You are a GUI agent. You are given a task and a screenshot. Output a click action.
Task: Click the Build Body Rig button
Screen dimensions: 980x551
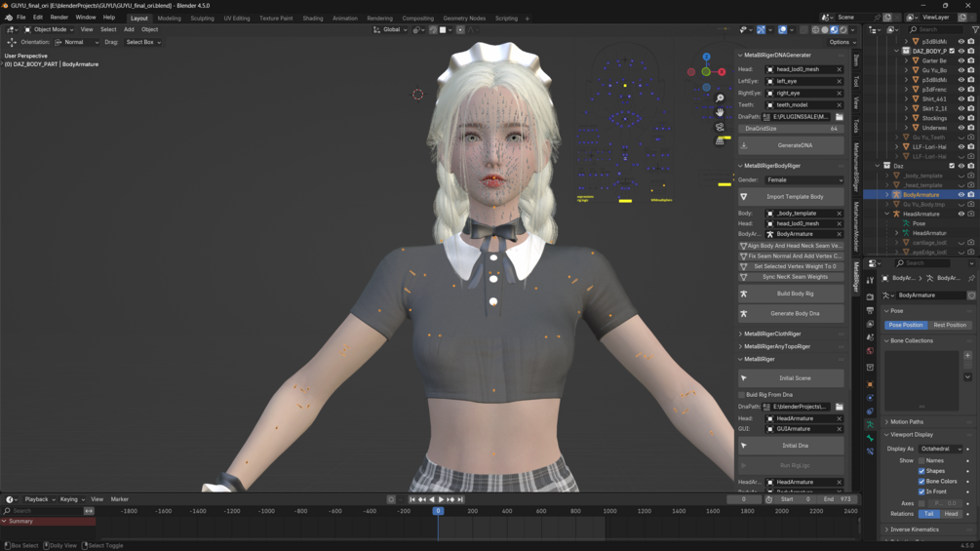point(791,294)
